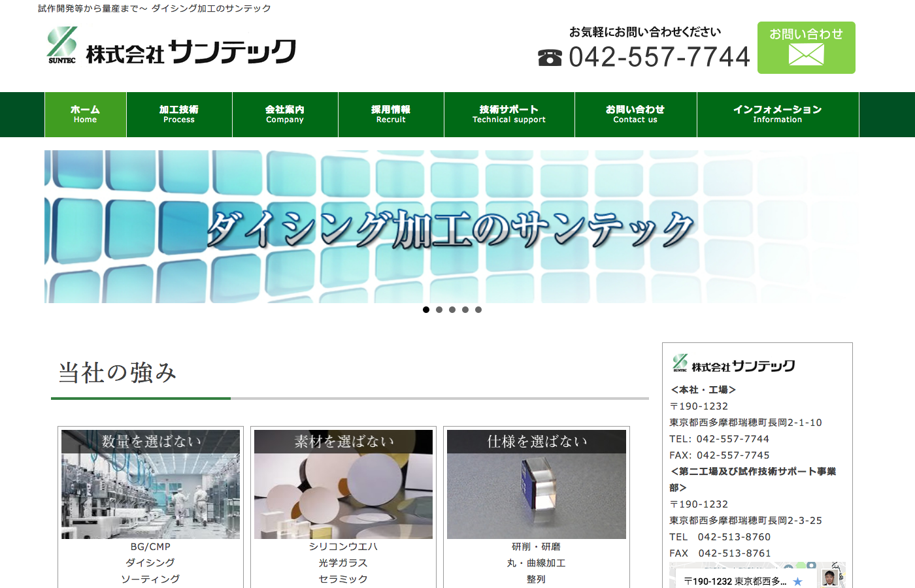Open the 会社案内 Company menu item
This screenshot has width=915, height=588.
pos(285,114)
